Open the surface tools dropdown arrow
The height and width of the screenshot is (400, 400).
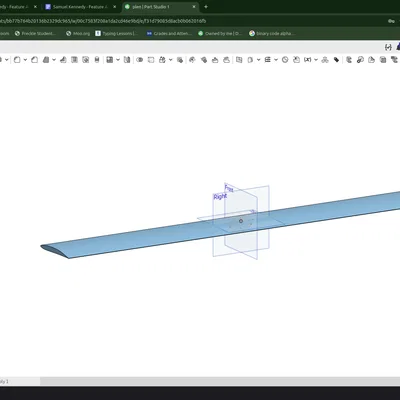tap(258, 60)
